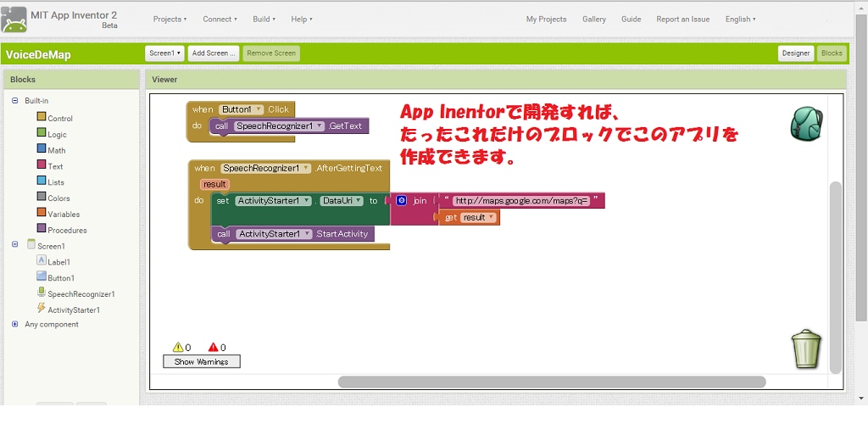
Task: Click the Button1 component icon
Action: 41,276
